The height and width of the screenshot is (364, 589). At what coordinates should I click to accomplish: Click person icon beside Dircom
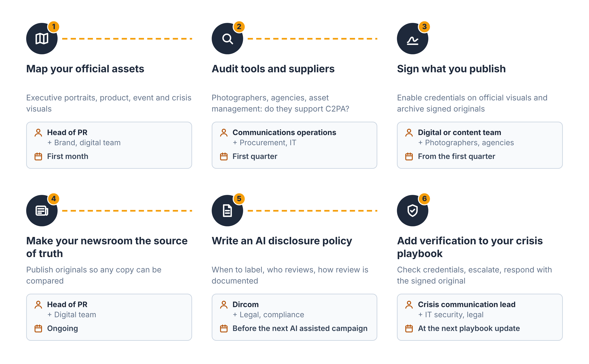pos(224,304)
